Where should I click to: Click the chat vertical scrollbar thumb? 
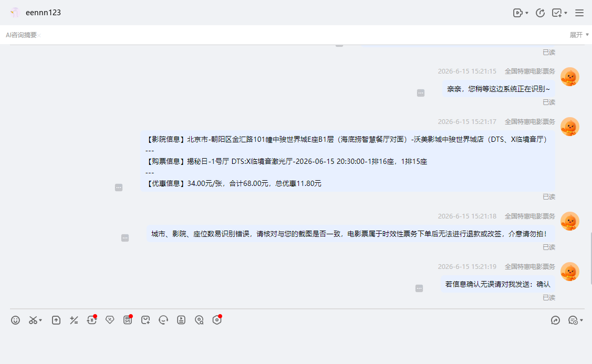(x=591, y=258)
